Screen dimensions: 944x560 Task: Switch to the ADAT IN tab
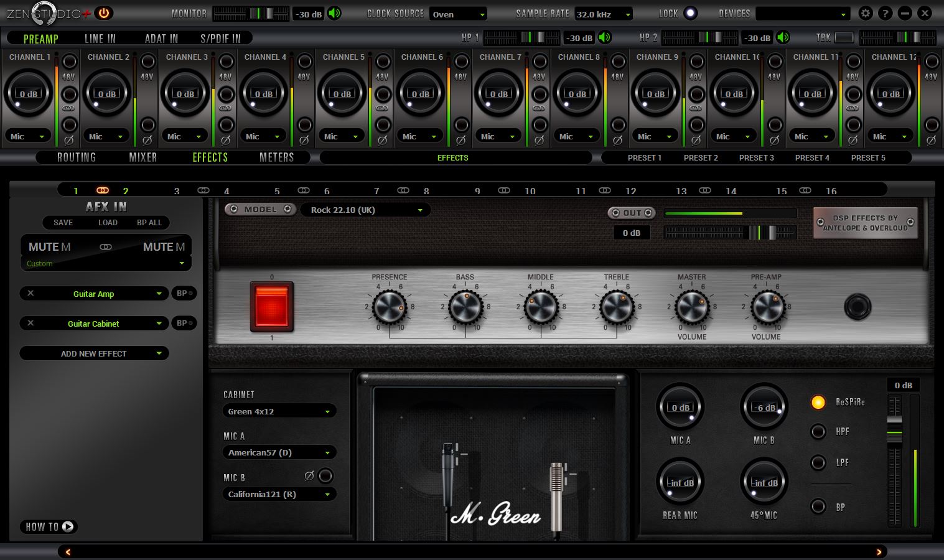pos(161,39)
